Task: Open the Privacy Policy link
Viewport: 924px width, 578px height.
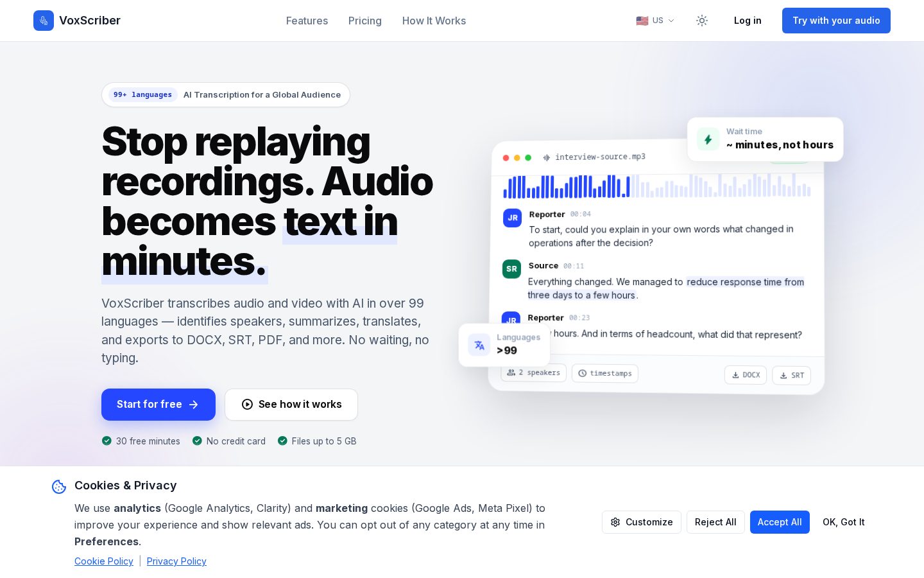Action: pyautogui.click(x=176, y=561)
